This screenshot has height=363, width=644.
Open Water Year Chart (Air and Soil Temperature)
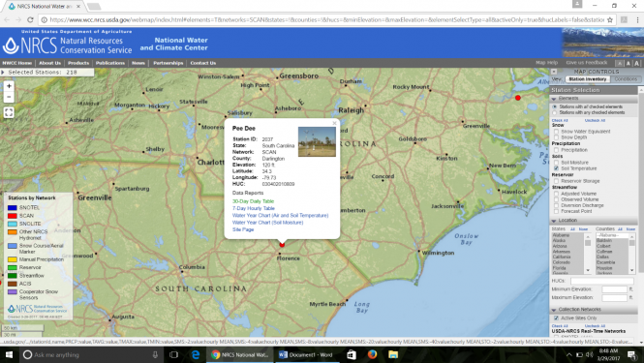(281, 215)
